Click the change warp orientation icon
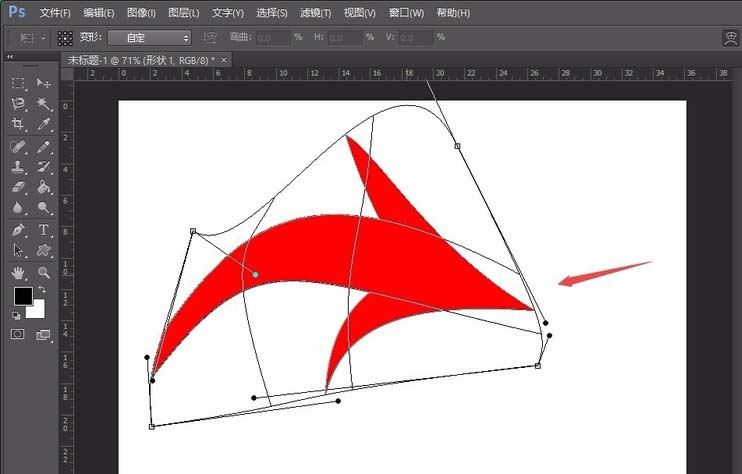Viewport: 742px width, 474px height. (x=210, y=38)
